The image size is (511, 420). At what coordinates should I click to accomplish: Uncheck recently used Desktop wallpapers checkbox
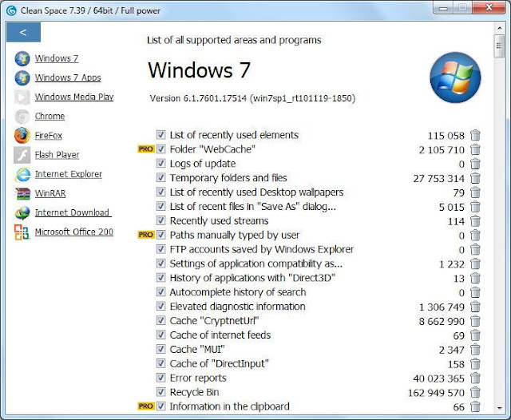tap(160, 192)
